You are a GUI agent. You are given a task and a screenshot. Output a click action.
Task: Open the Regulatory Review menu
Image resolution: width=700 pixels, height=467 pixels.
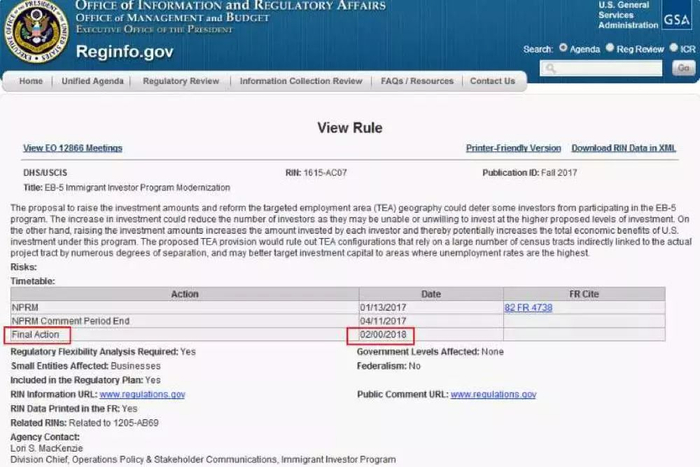181,81
